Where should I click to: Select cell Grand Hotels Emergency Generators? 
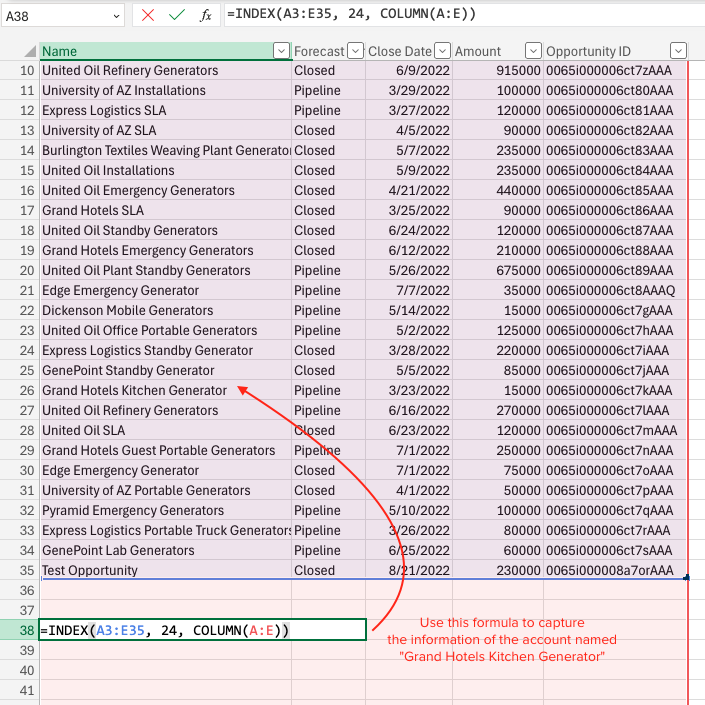click(x=165, y=250)
